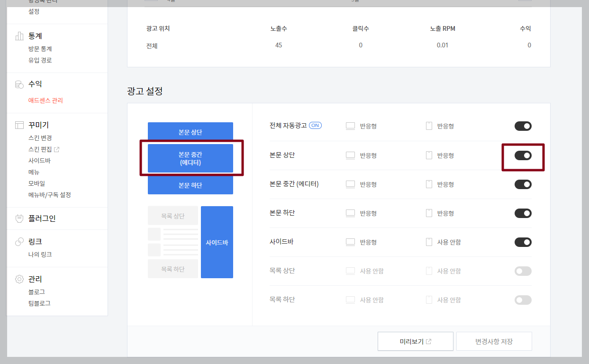Click PC monitor icon in 본문 상단 row
The height and width of the screenshot is (364, 589).
click(350, 155)
